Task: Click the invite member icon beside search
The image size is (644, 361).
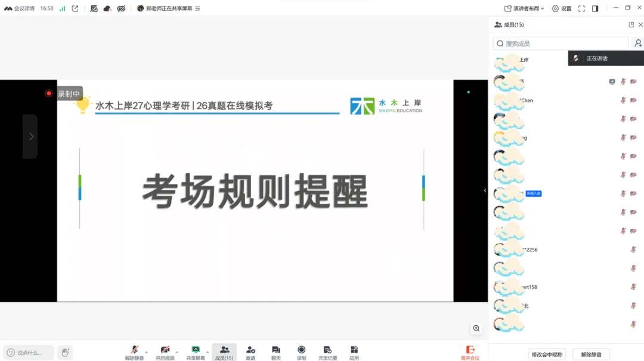Action: coord(638,43)
